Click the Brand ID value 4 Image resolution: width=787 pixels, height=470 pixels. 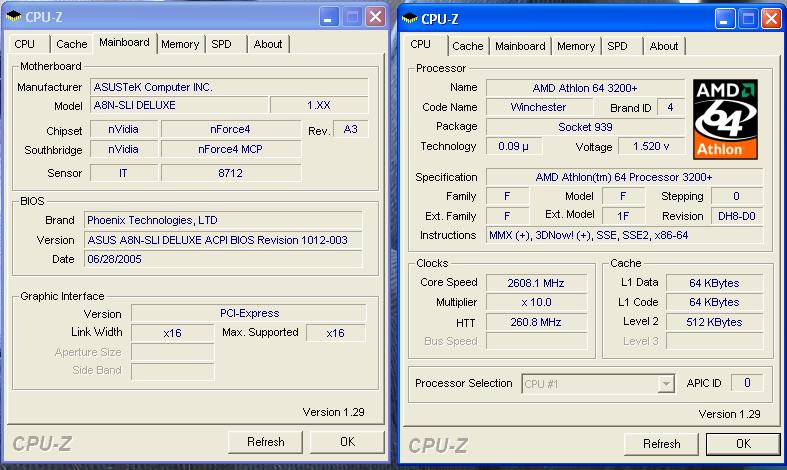pos(670,107)
